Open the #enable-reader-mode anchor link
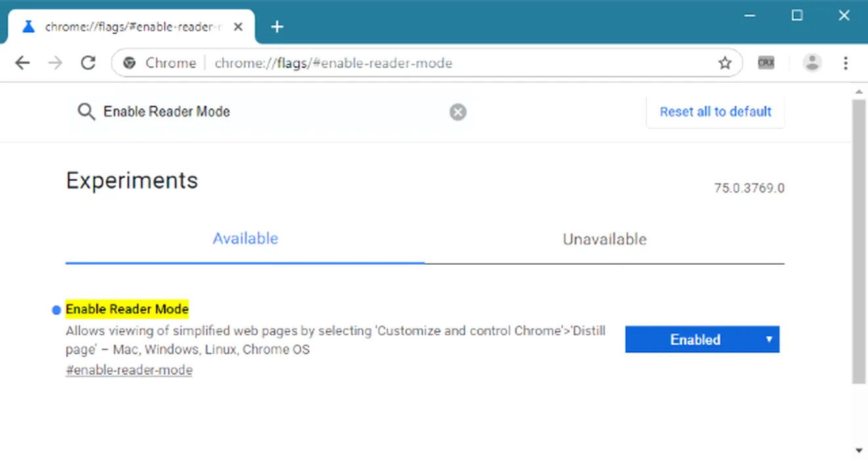 coord(129,371)
